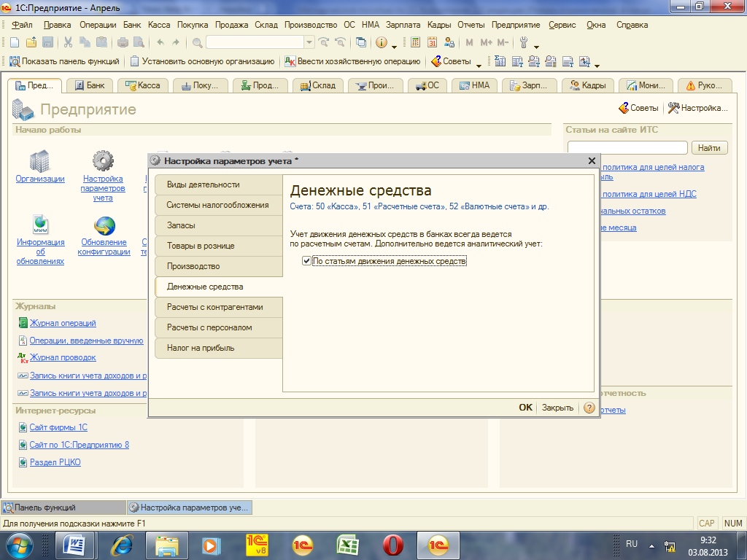This screenshot has height=560, width=747.
Task: Open the Журнал операций link
Action: [63, 323]
